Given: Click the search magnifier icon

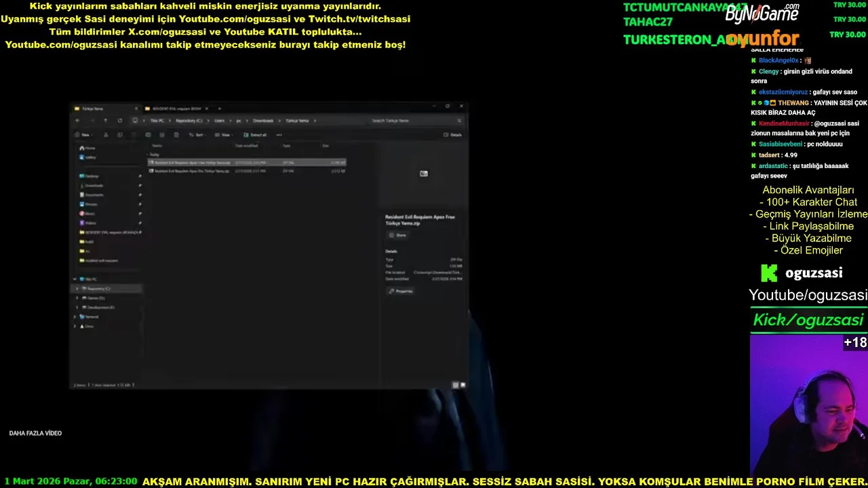Looking at the screenshot, I should click(459, 121).
